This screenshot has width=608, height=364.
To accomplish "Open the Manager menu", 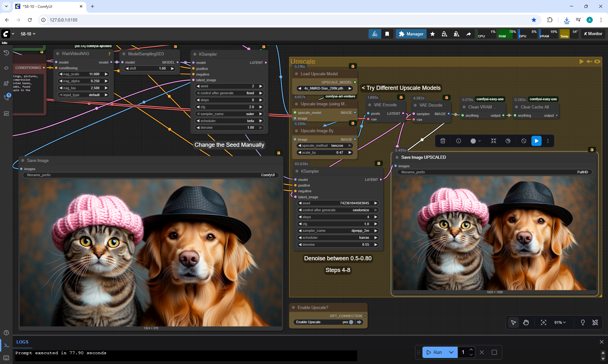I will point(411,34).
